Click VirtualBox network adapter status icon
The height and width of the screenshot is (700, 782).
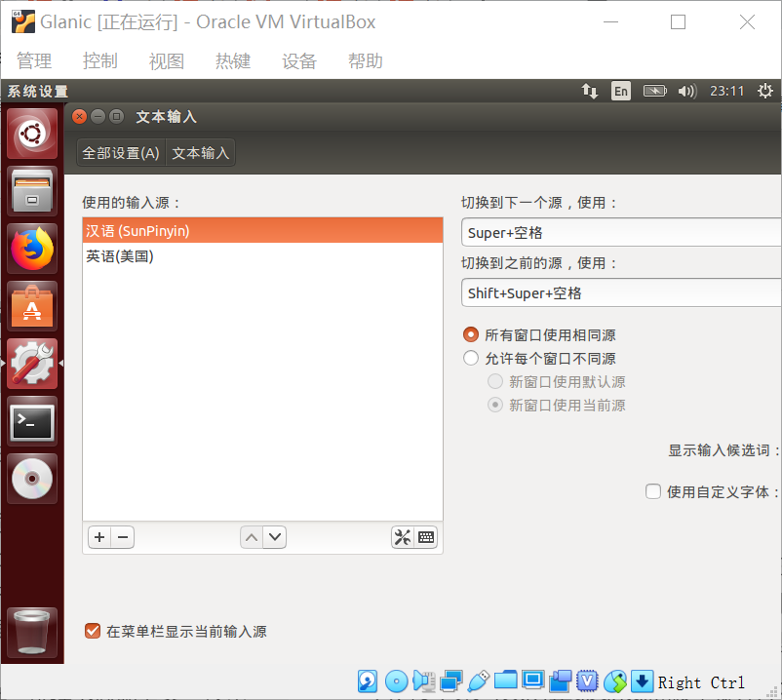click(x=451, y=681)
